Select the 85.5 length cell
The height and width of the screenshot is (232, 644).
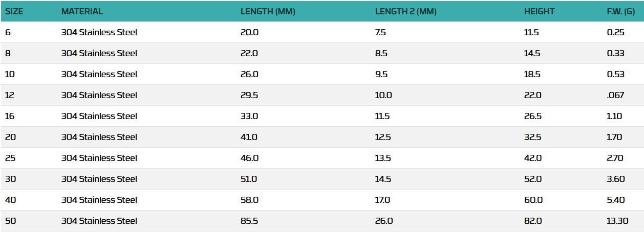249,221
